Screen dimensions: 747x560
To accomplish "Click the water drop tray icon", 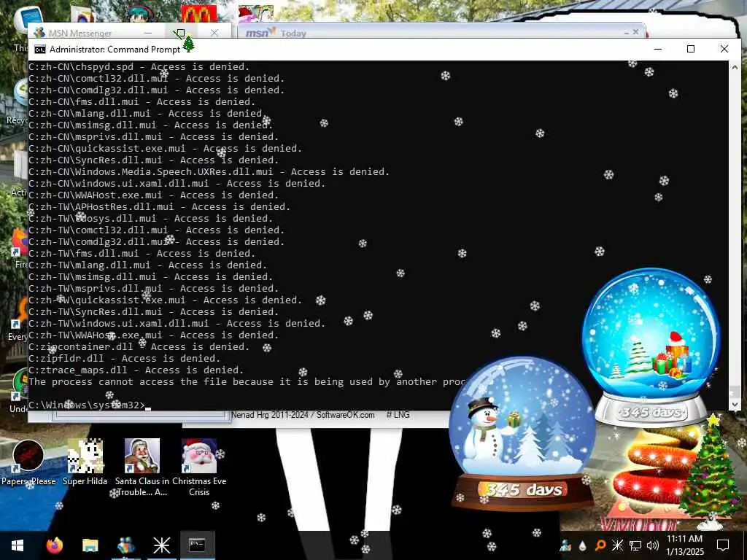I will click(x=583, y=545).
